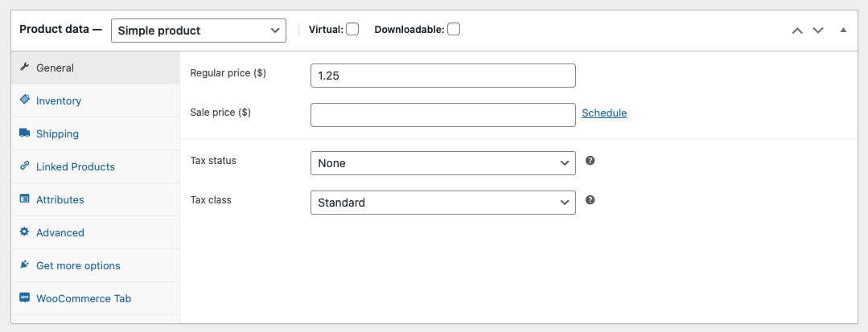Enable the Virtual checkbox
Viewport: 868px width, 332px height.
point(352,29)
